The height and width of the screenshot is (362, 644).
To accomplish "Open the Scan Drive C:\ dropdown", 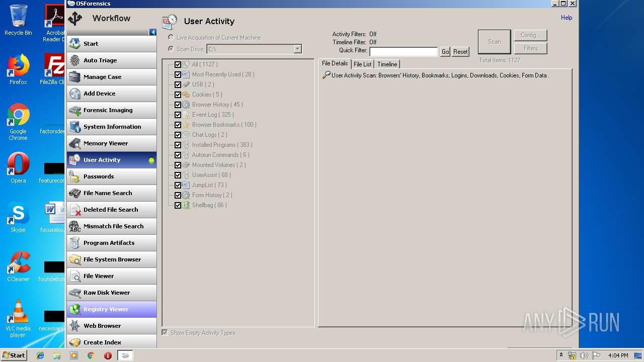I will (297, 49).
